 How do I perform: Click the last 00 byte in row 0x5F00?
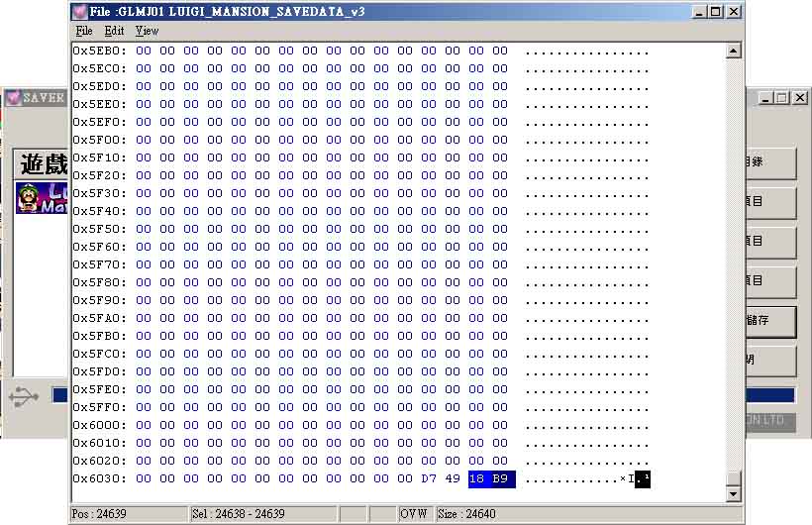pos(500,140)
